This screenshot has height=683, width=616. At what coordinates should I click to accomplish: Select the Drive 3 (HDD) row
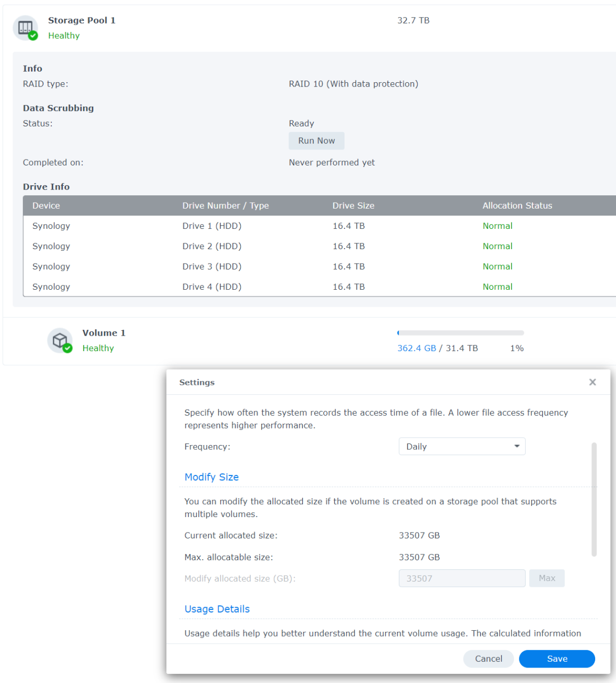pyautogui.click(x=212, y=267)
